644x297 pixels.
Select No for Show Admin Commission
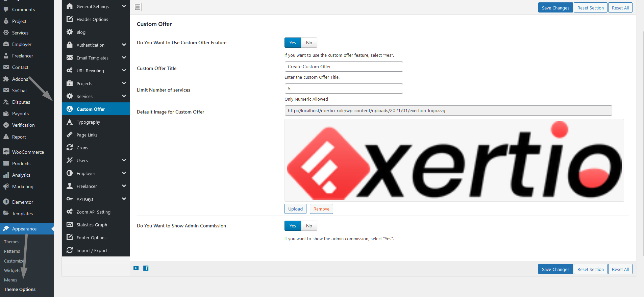(x=309, y=226)
